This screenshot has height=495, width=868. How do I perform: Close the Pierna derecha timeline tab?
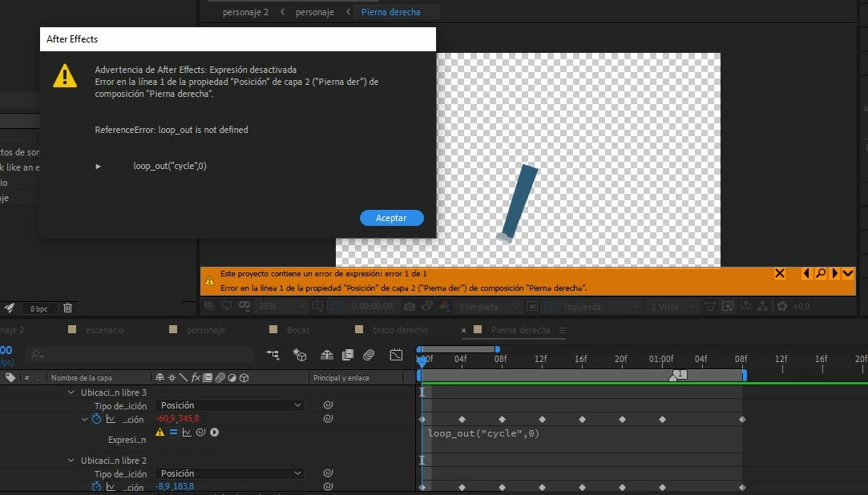[x=463, y=330]
